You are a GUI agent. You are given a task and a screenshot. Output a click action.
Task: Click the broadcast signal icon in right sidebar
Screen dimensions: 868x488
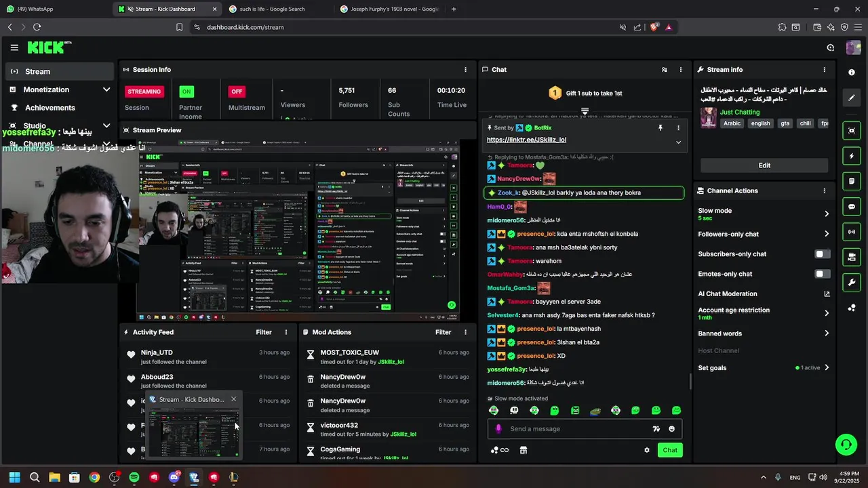click(x=852, y=232)
